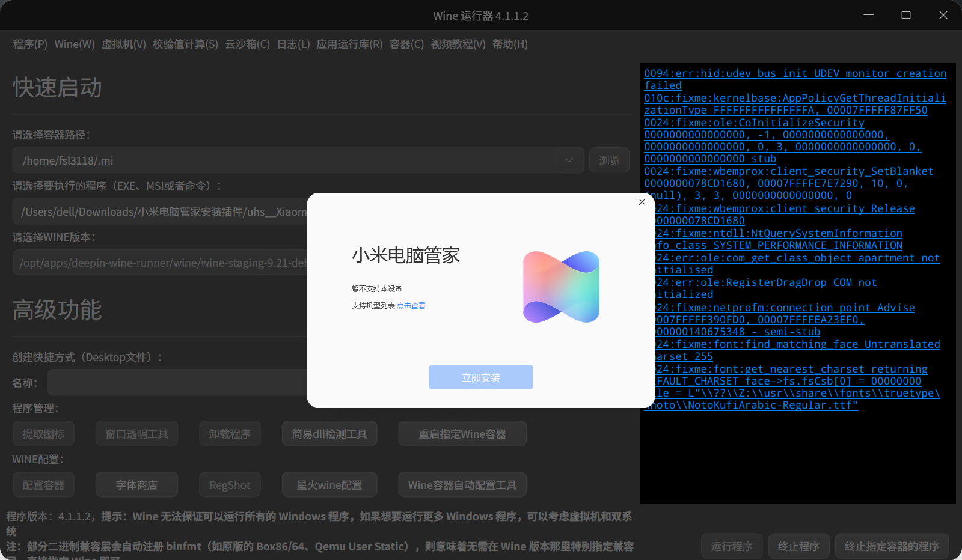The image size is (962, 560).
Task: Click the AppPolicyGetThreadInitializationType log line
Action: coord(795,104)
